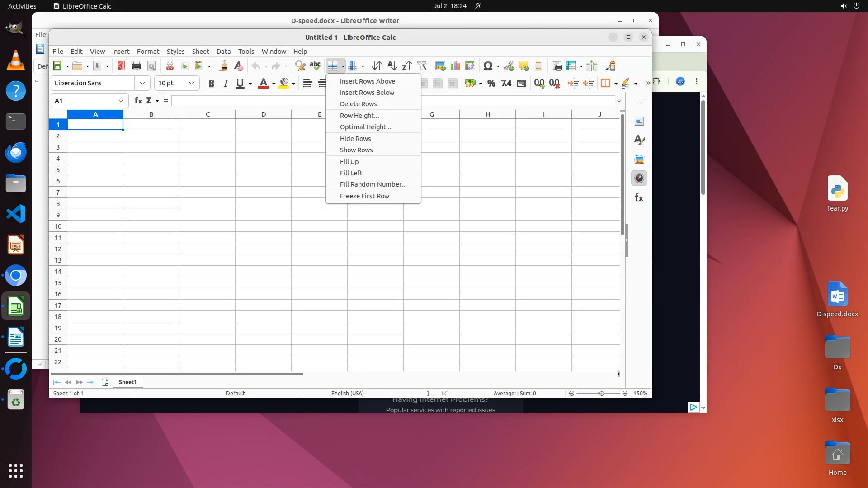
Task: Open the sidebar Navigator compass icon
Action: 639,178
